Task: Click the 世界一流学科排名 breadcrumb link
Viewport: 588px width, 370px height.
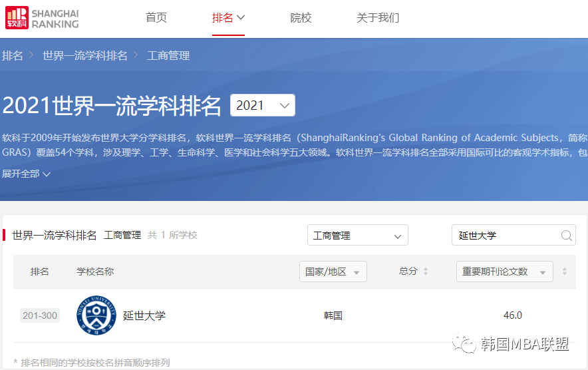Action: tap(84, 55)
